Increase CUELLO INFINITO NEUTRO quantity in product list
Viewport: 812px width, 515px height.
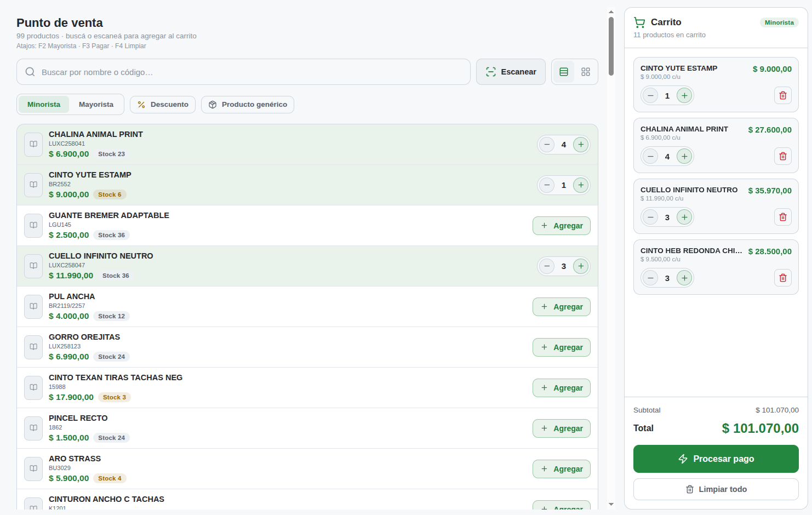click(581, 266)
